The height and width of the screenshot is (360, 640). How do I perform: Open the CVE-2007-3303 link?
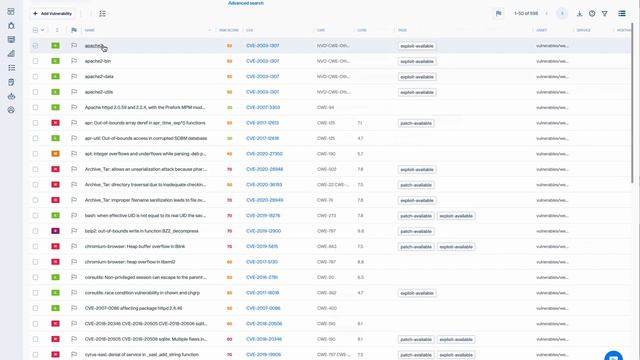pos(263,107)
